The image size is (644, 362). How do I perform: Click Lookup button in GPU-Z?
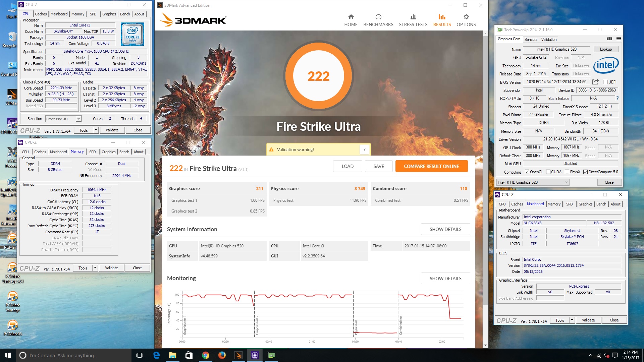606,49
